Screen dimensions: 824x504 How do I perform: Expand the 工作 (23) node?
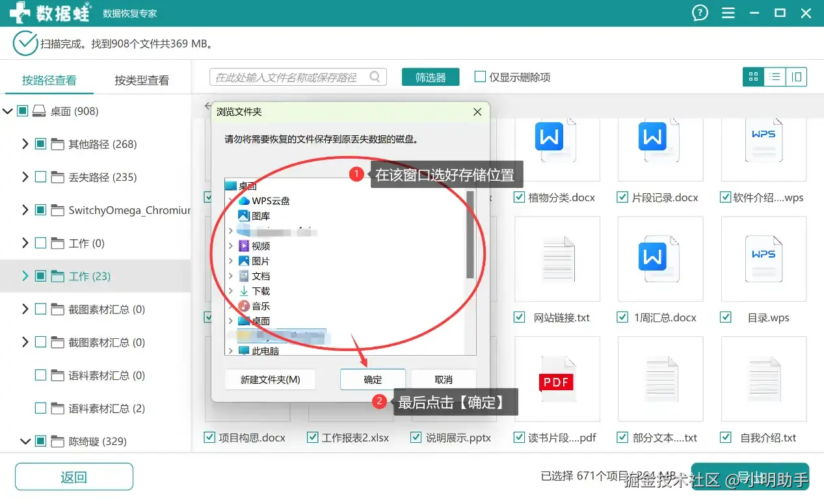click(x=25, y=276)
